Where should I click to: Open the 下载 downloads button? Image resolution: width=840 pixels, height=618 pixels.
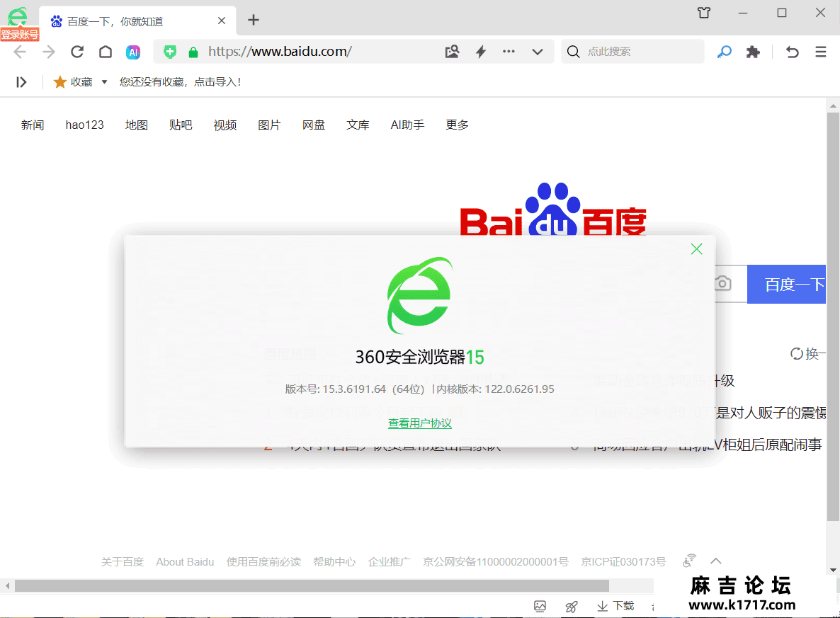tap(615, 606)
